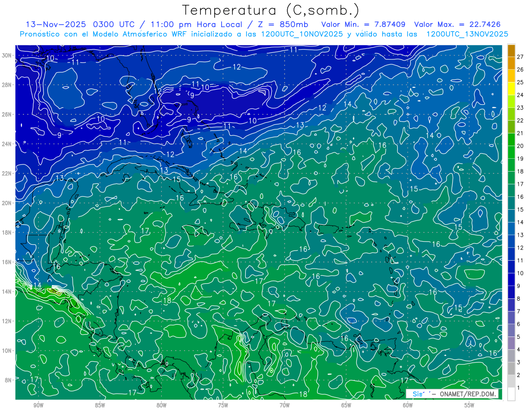Click the color bar label 25

tap(520, 82)
